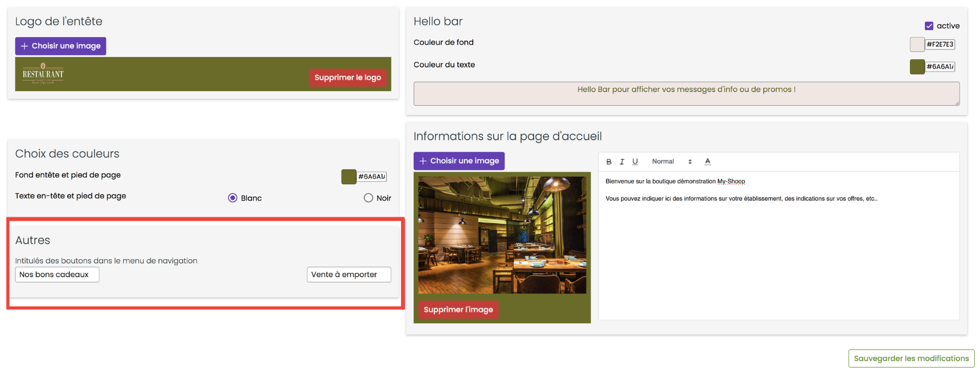Open header and footer background color swatch
Viewport: 980px width, 387px height.
coord(348,177)
